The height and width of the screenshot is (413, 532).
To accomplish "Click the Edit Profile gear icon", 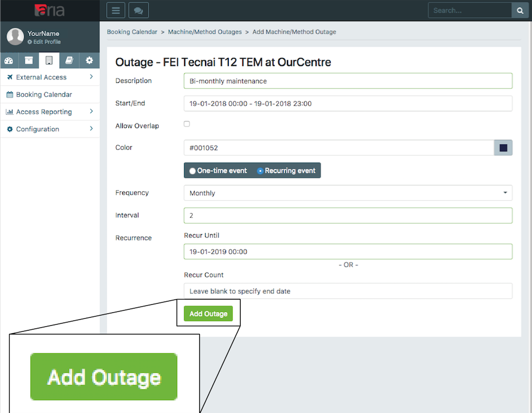I will point(30,42).
